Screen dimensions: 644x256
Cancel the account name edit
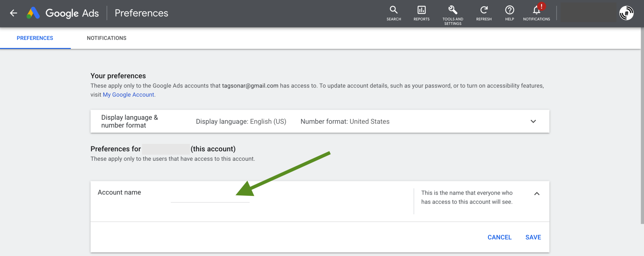pyautogui.click(x=499, y=237)
